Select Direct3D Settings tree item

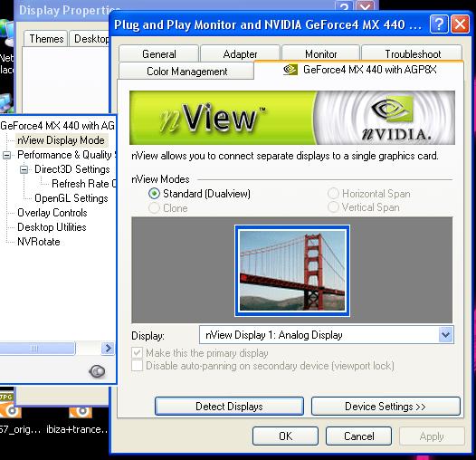pyautogui.click(x=72, y=169)
